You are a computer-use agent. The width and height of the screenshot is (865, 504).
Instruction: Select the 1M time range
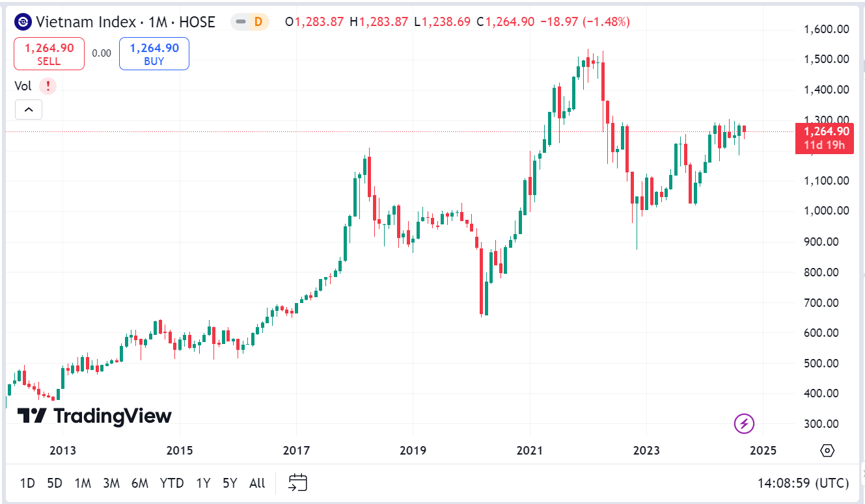pyautogui.click(x=83, y=483)
